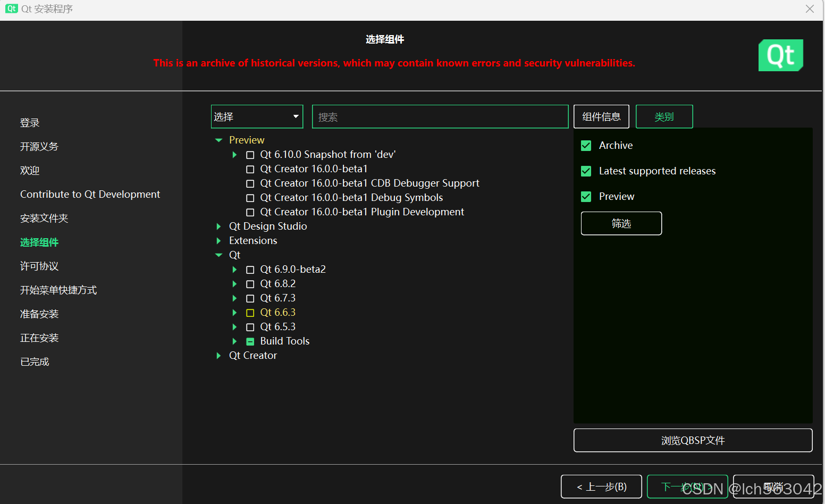Toggle the Latest supported releases checkbox
825x504 pixels.
click(x=586, y=171)
